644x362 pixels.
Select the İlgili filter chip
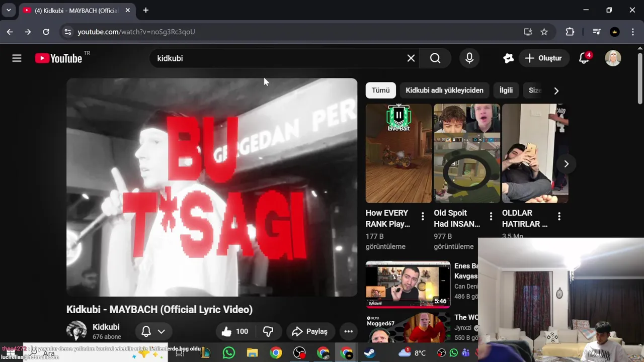[x=506, y=90]
